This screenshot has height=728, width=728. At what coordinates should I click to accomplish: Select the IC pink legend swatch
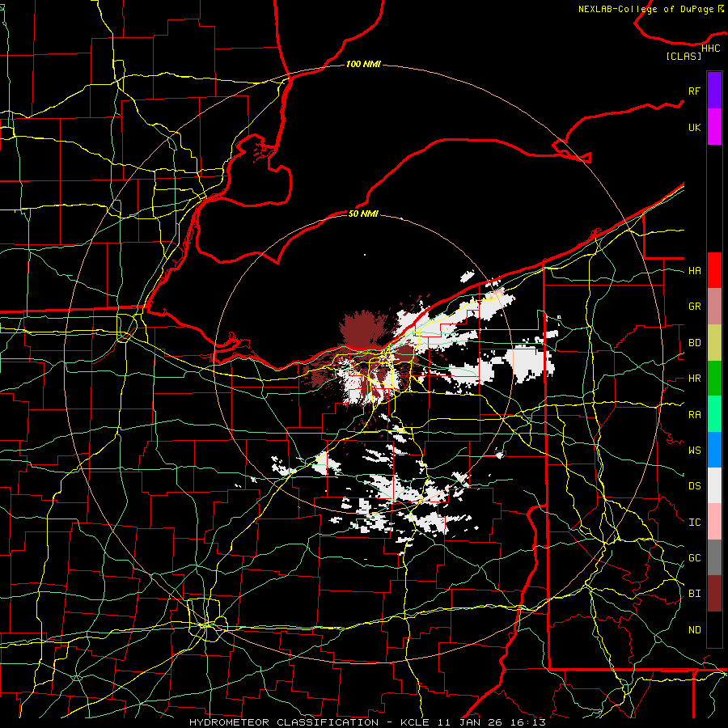pyautogui.click(x=714, y=522)
